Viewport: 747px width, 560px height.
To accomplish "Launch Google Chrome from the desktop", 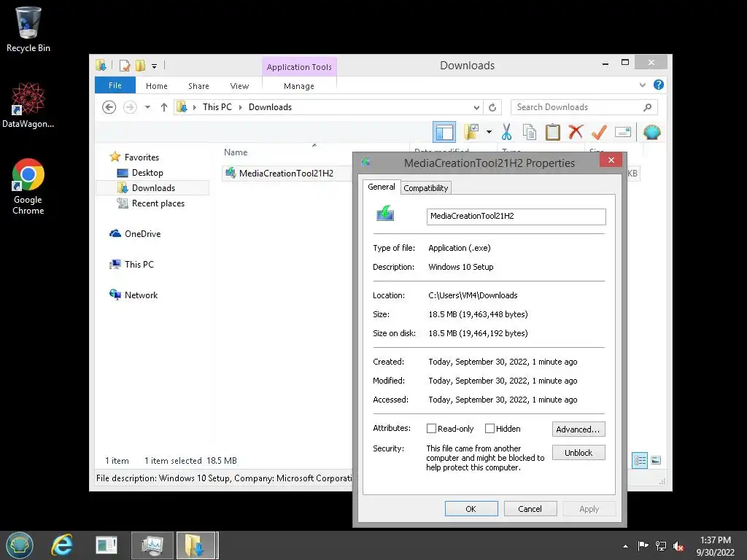I will (28, 186).
